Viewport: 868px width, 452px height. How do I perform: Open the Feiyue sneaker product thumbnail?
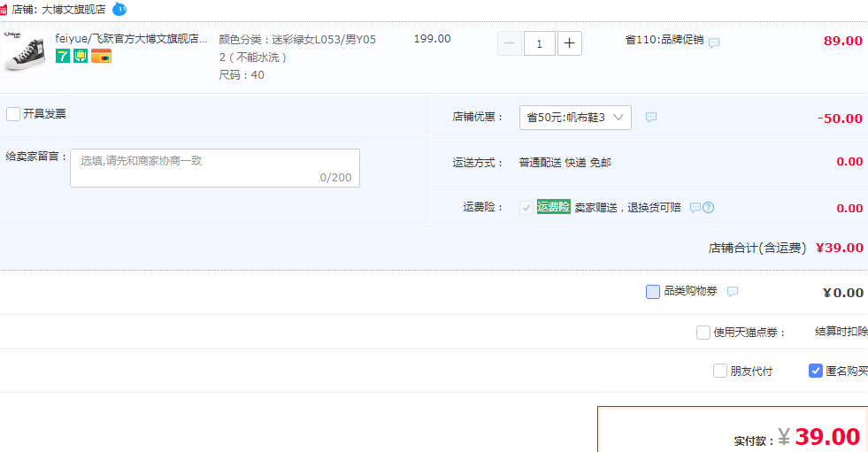(x=23, y=52)
